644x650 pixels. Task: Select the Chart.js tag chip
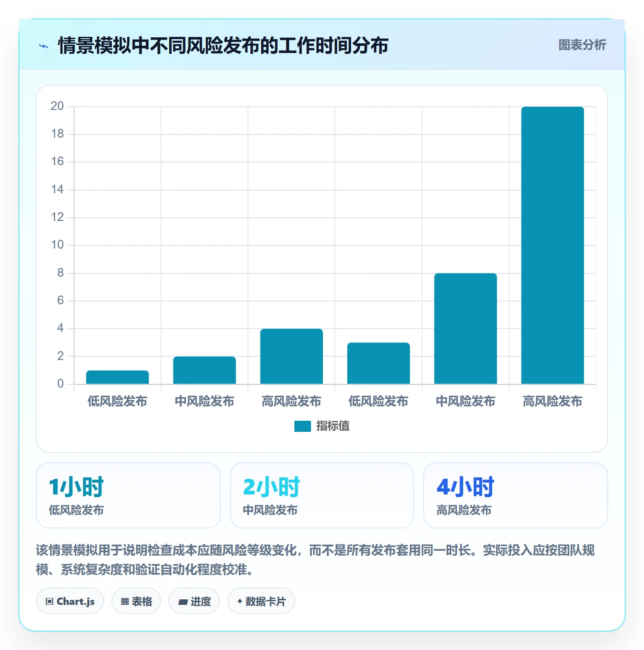[x=70, y=601]
